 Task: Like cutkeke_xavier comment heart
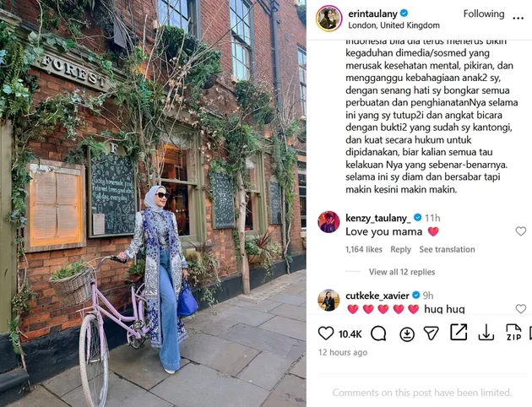[x=521, y=309]
